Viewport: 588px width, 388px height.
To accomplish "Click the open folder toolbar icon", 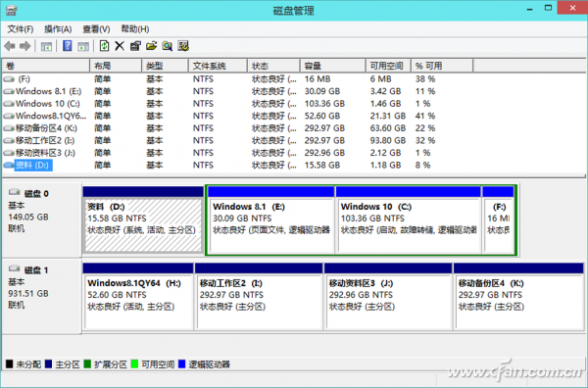I will [x=152, y=46].
